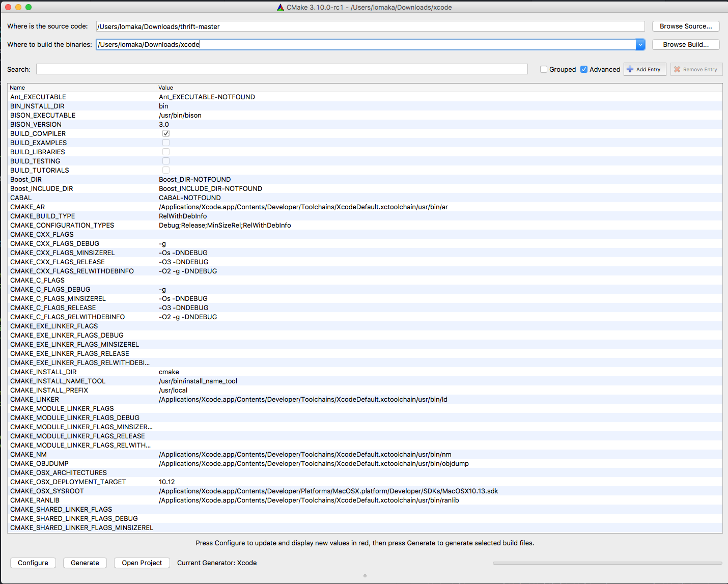Image resolution: width=728 pixels, height=584 pixels.
Task: Click the Boost_INCLUDE_DIR-NOTFOUND value
Action: point(210,188)
